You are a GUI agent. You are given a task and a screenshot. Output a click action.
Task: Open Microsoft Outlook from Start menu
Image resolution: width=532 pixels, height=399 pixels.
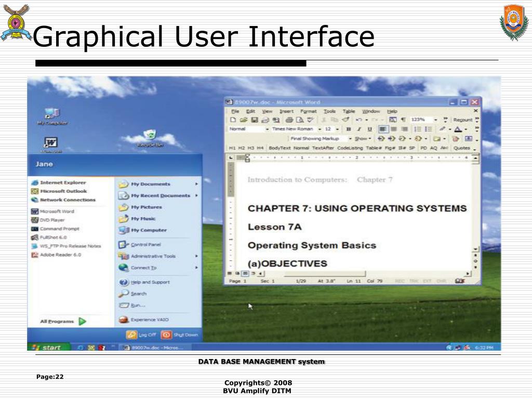59,191
